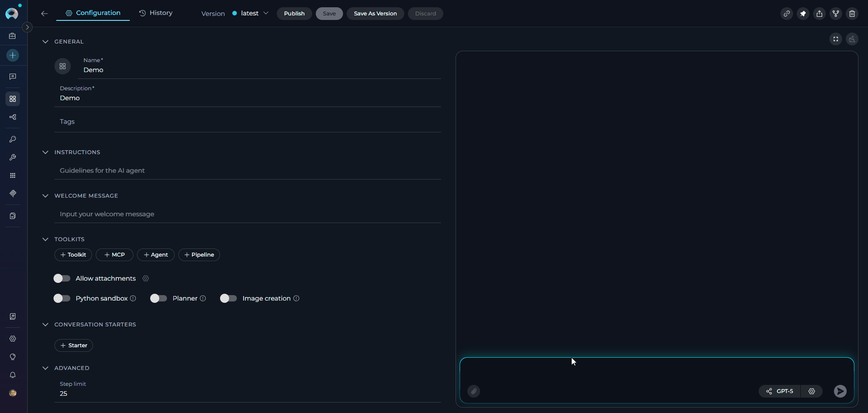Image resolution: width=868 pixels, height=413 pixels.
Task: Select the Configuration tab
Action: point(93,13)
